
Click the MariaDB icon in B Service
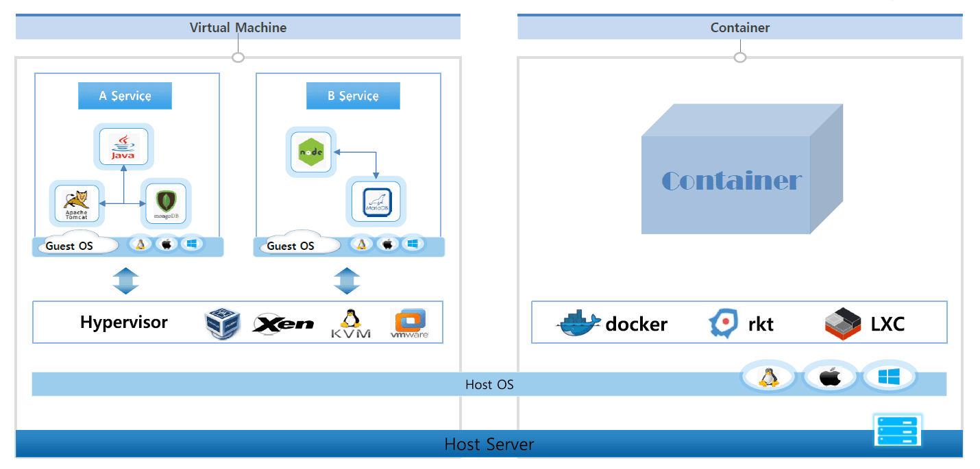[x=376, y=203]
